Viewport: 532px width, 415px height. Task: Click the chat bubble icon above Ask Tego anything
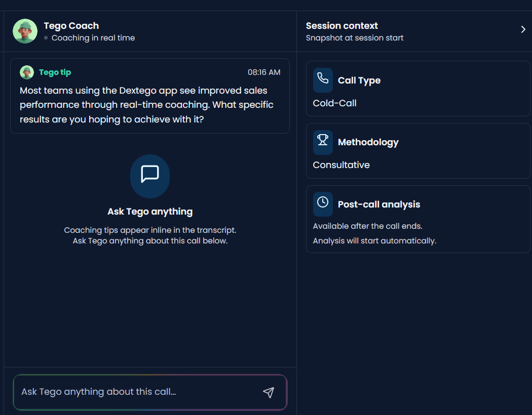tap(150, 176)
